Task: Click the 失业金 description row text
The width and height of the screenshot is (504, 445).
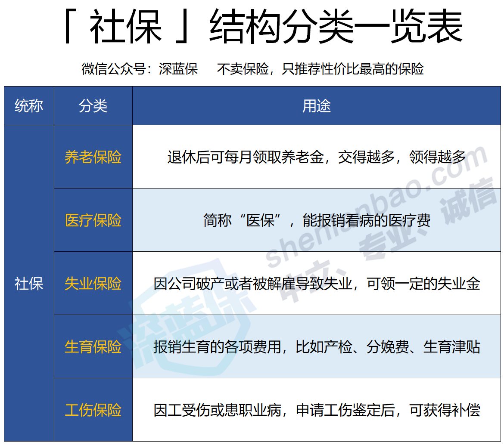Action: (317, 284)
